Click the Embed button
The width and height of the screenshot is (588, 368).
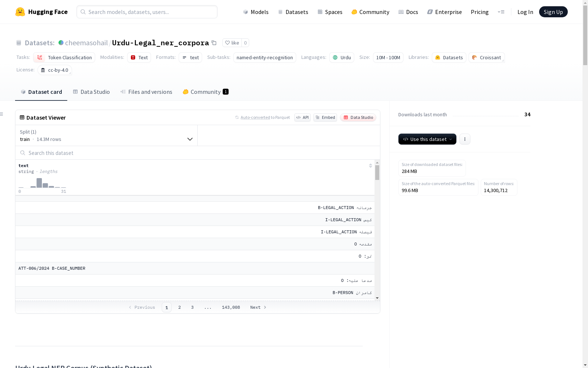coord(325,117)
